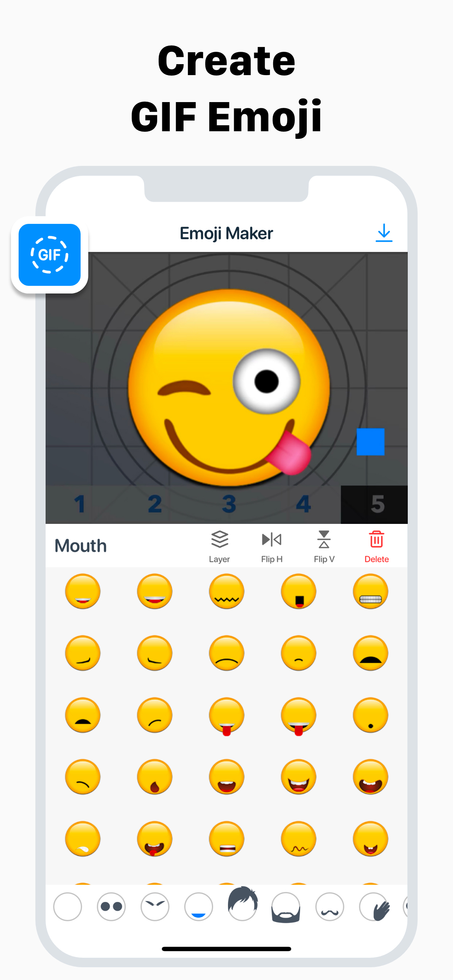Viewport: 453px width, 980px height.
Task: Choose the small open smile with teeth
Action: 371,839
